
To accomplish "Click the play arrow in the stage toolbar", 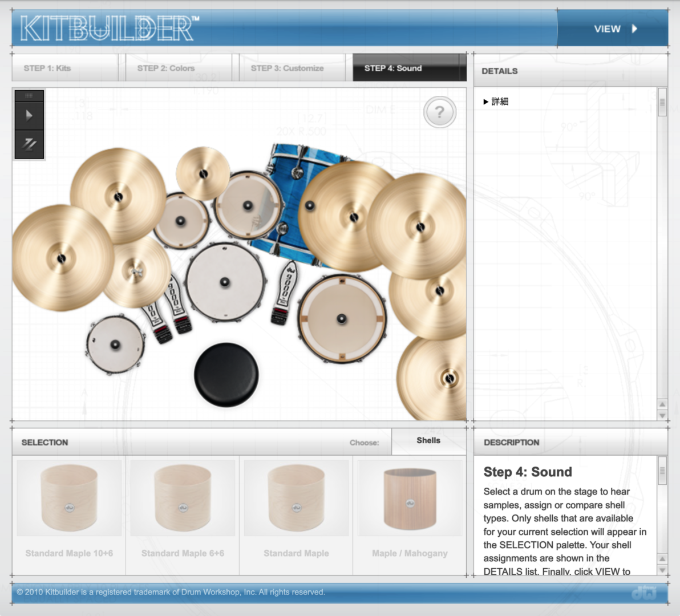I will click(29, 115).
